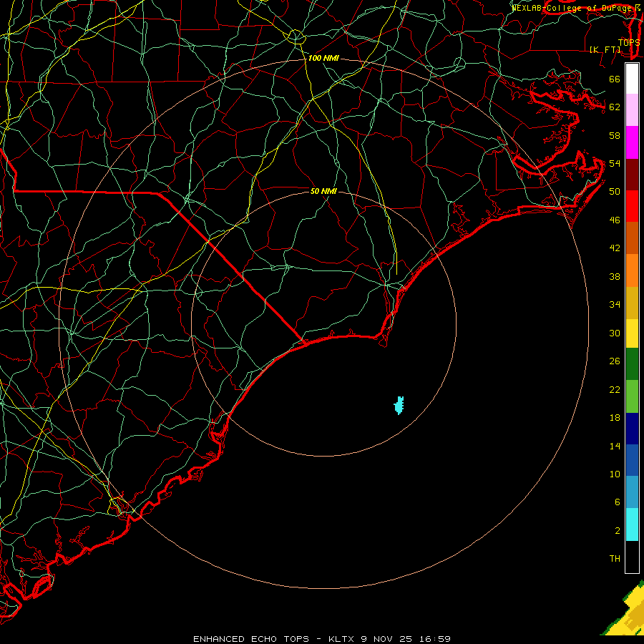Click the cyan echo blob offshore
The image size is (644, 644).
tap(399, 406)
